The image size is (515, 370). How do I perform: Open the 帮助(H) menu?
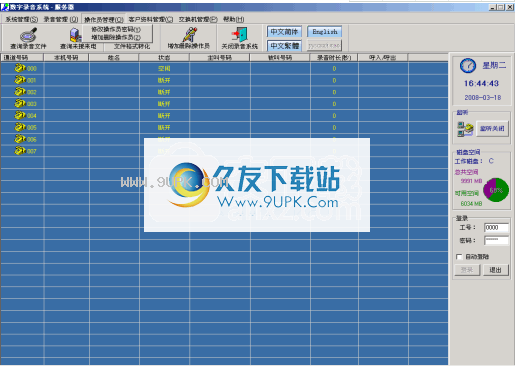click(233, 19)
